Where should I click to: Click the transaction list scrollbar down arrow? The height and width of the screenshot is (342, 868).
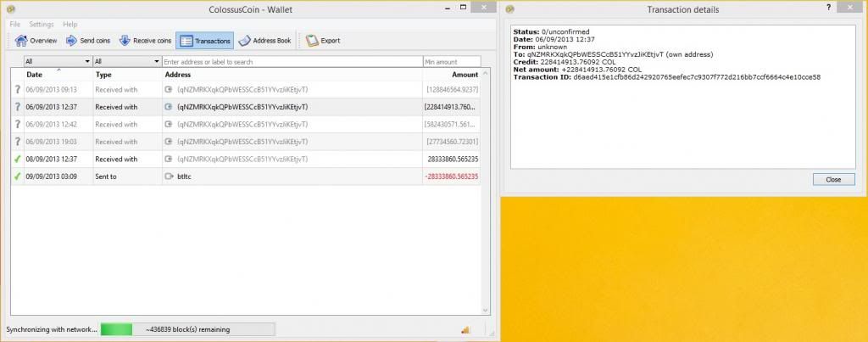(486, 311)
